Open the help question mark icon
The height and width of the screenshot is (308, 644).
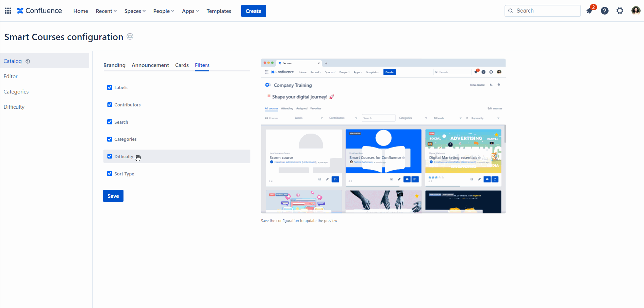(x=605, y=11)
